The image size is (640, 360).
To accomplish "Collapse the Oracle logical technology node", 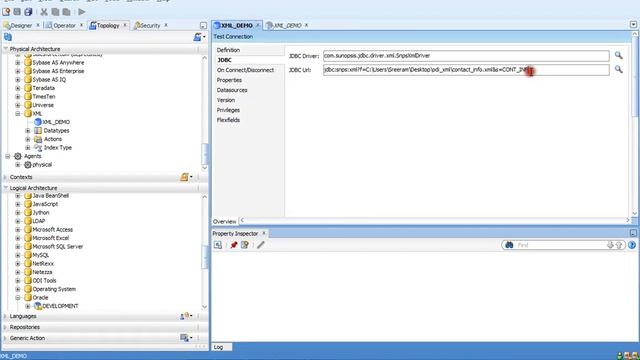I will pos(18,298).
